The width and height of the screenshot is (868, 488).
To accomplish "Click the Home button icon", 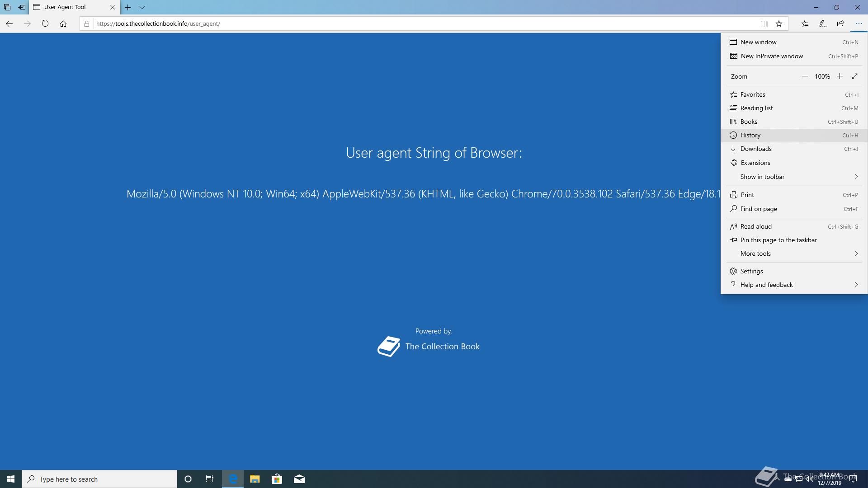I will 63,23.
